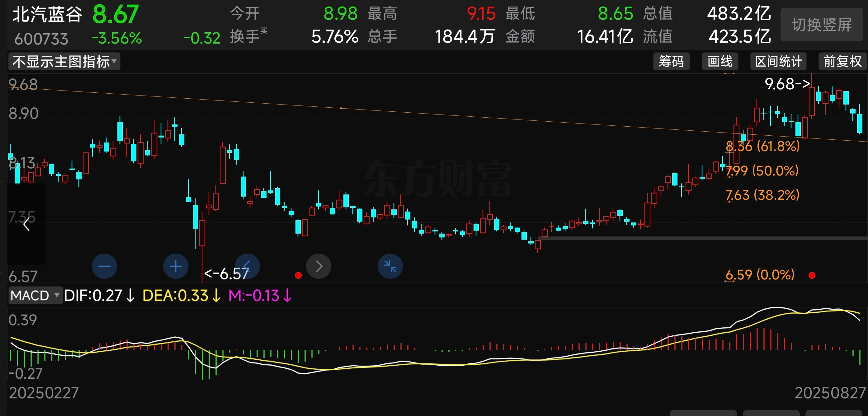Screen dimensions: 868x416
Task: Click the red dot beside <-6.57 label
Action: [x=298, y=276]
